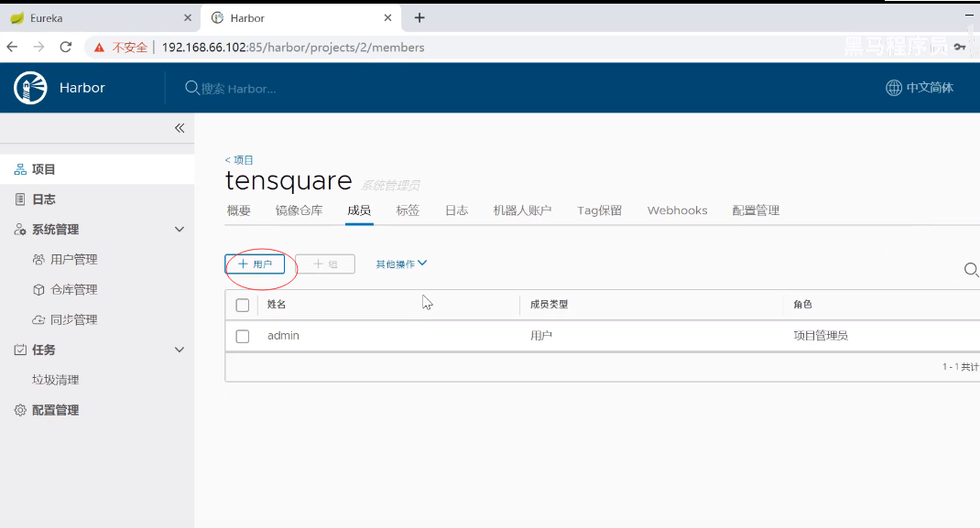Click the 任务 tasks icon
The width and height of the screenshot is (980, 528).
click(x=20, y=350)
